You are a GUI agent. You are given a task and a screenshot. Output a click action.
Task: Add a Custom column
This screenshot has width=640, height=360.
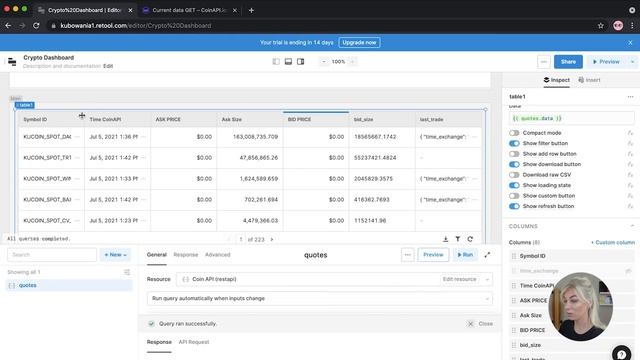[613, 242]
